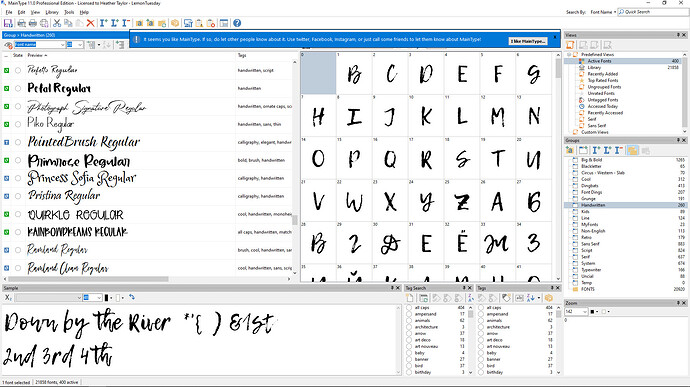Toggle state radio for Piko Regular
This screenshot has width=690, height=387.
tap(18, 125)
